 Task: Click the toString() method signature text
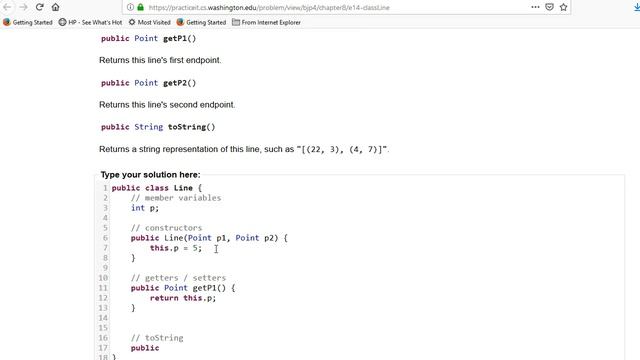click(158, 127)
